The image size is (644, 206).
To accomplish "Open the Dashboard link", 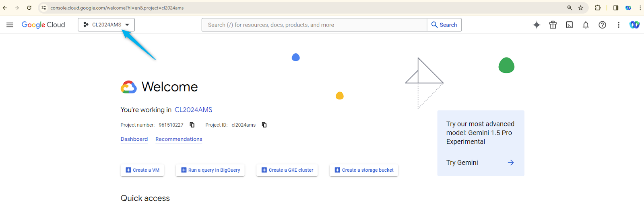I will (x=134, y=139).
